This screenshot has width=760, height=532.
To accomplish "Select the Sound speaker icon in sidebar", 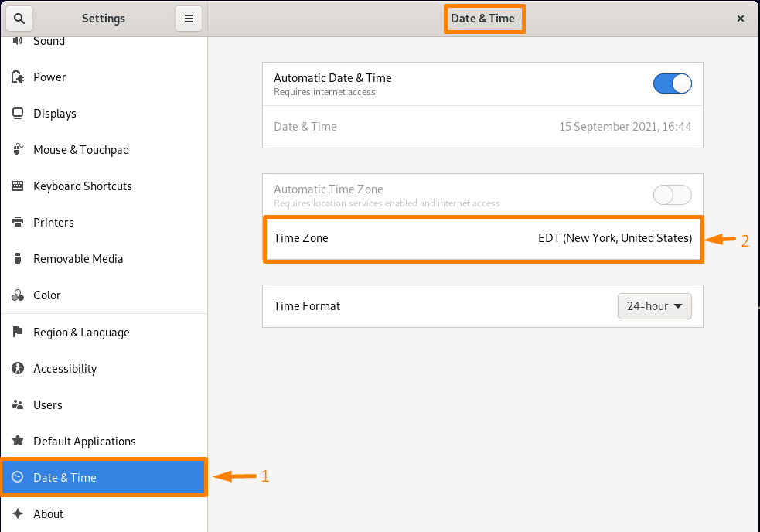I will pyautogui.click(x=17, y=40).
